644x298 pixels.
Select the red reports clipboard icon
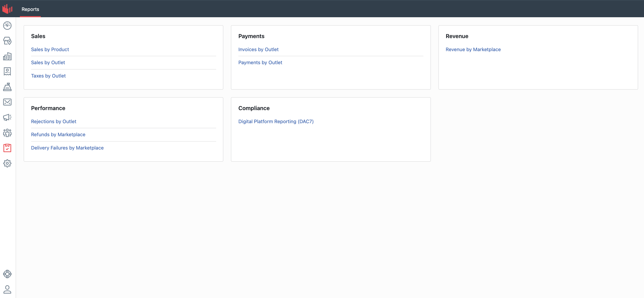pyautogui.click(x=7, y=148)
